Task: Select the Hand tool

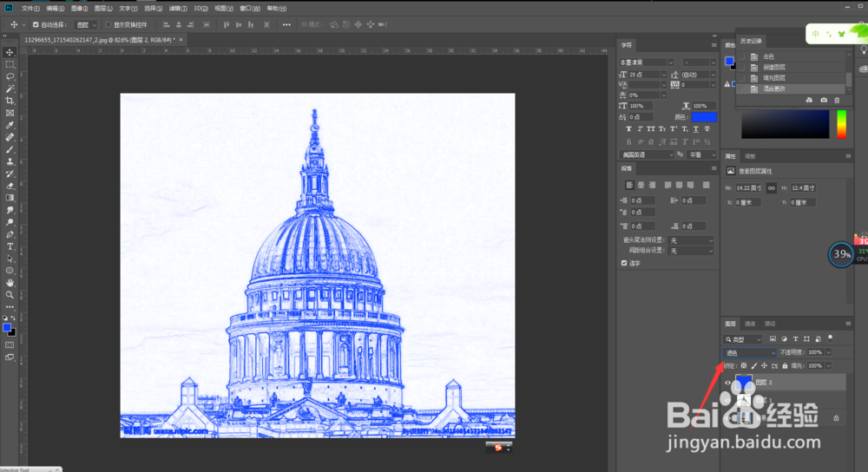Action: click(10, 283)
